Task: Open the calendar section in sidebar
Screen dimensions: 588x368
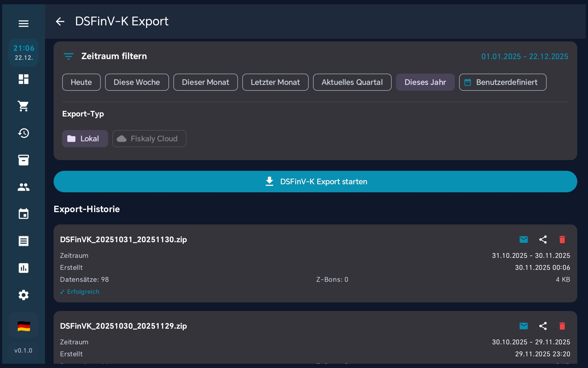Action: tap(24, 214)
